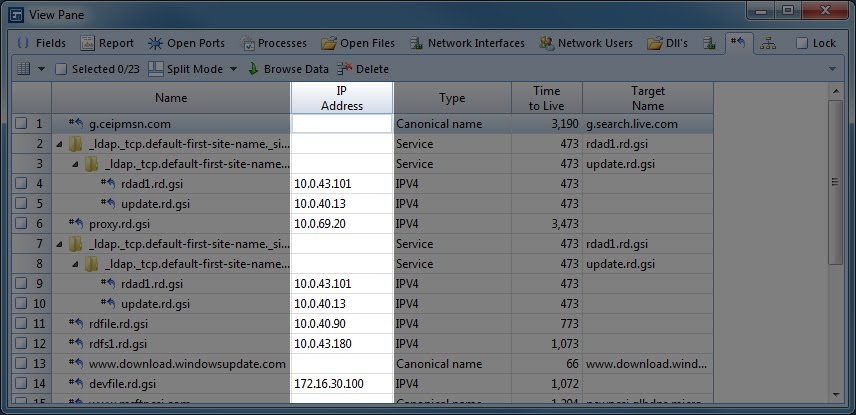Click the View Pane title bar icon
This screenshot has height=415, width=856.
click(16, 14)
